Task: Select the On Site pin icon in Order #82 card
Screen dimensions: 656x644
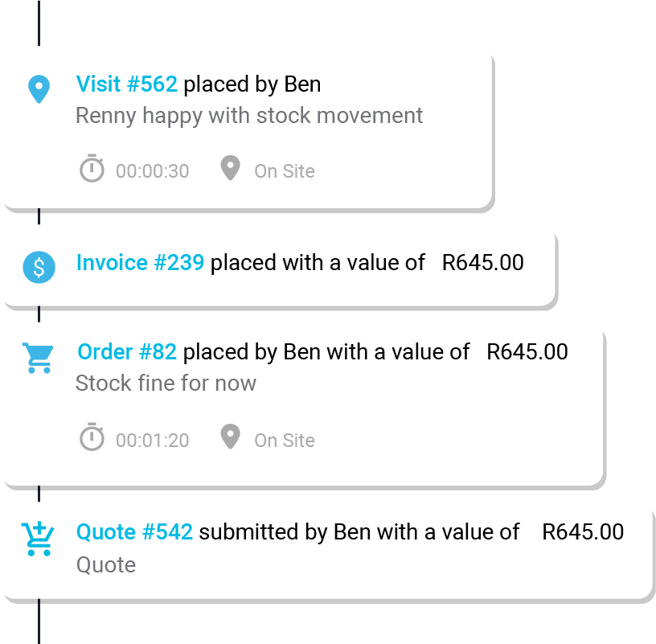Action: 230,437
